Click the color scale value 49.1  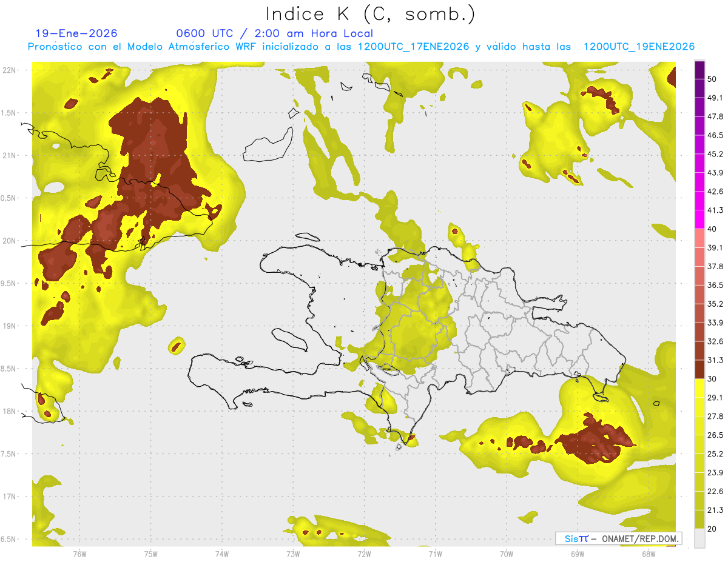[715, 97]
